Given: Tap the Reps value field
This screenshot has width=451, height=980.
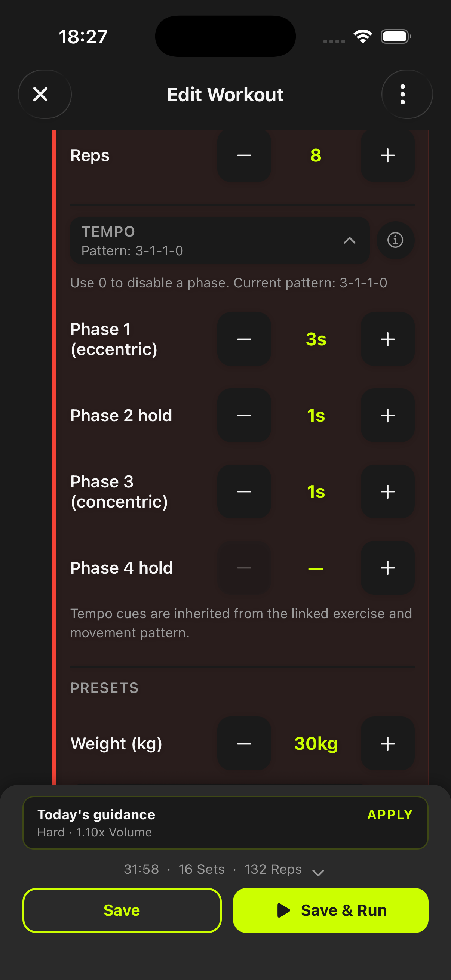Looking at the screenshot, I should pos(316,155).
